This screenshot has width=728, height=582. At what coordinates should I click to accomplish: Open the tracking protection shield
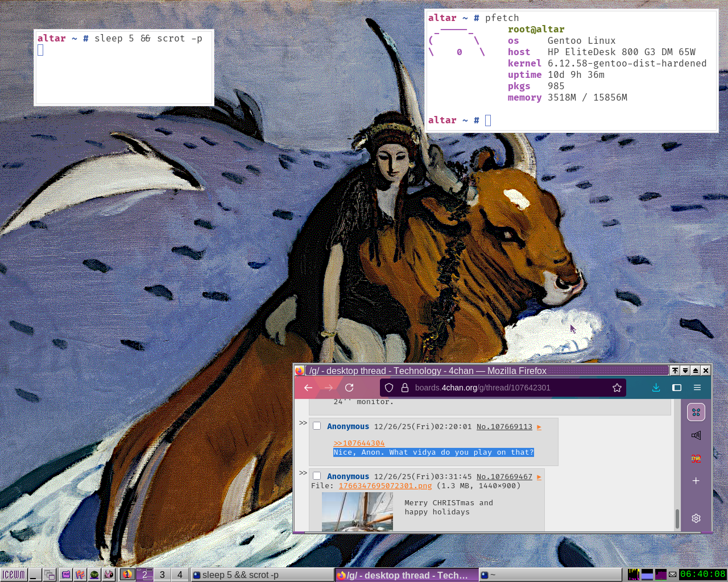[x=389, y=388]
